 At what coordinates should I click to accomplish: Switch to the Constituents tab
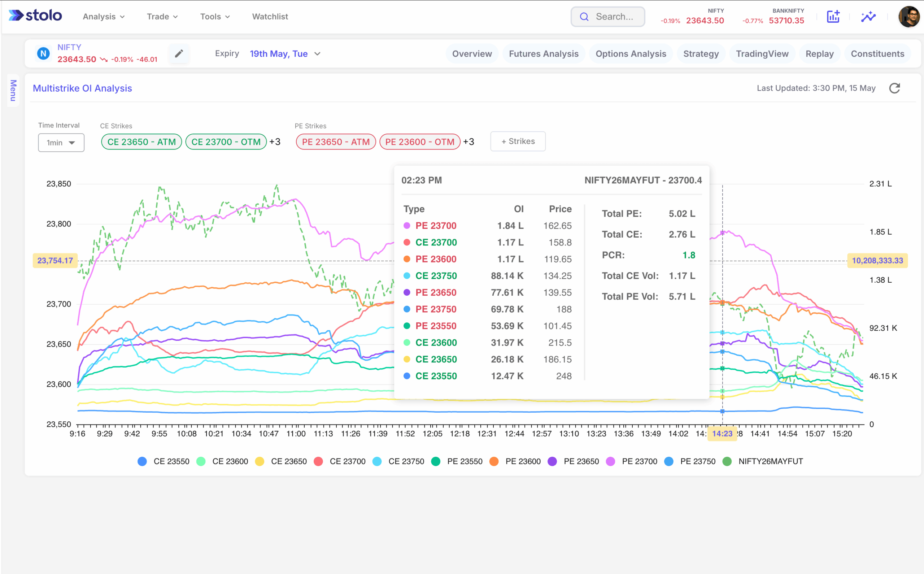pos(877,54)
